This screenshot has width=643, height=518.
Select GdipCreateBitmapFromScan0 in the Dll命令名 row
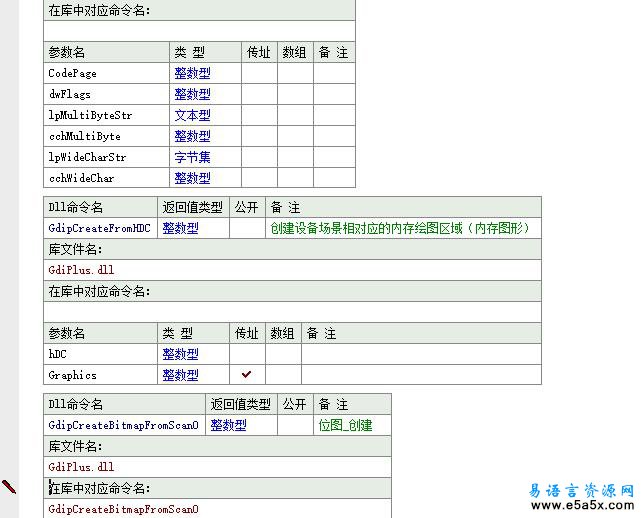(123, 425)
